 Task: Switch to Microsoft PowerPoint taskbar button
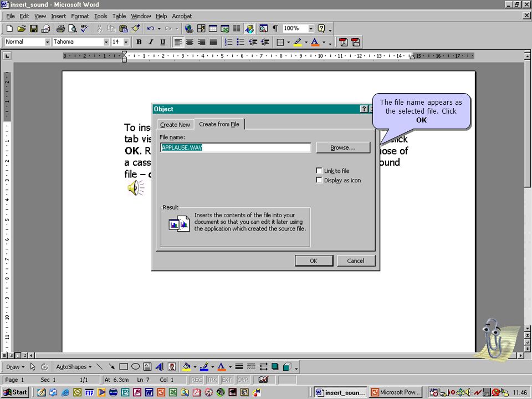396,392
